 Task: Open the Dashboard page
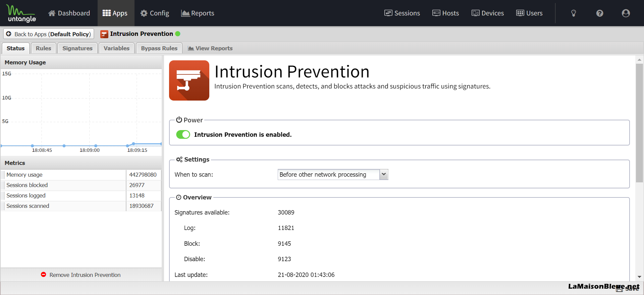[x=69, y=13]
